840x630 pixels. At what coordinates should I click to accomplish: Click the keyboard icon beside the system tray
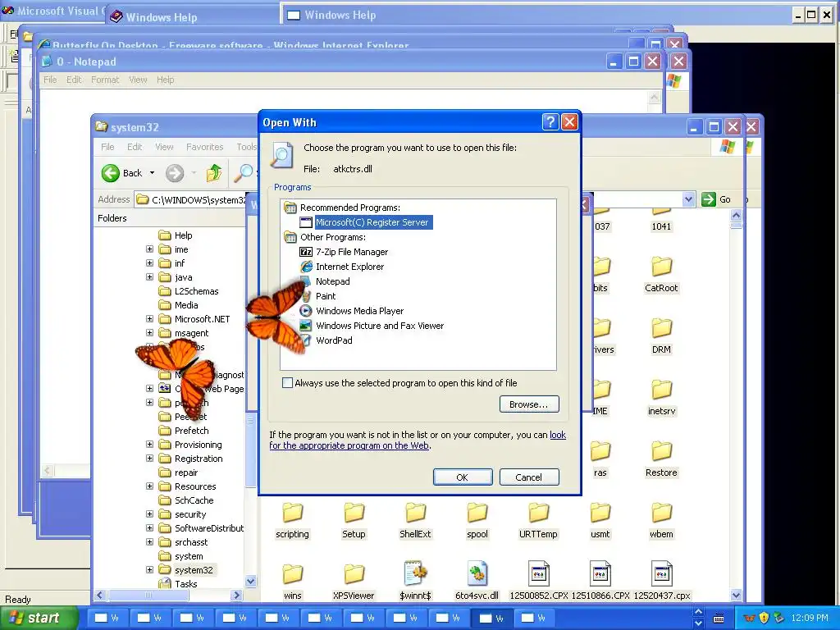[719, 619]
